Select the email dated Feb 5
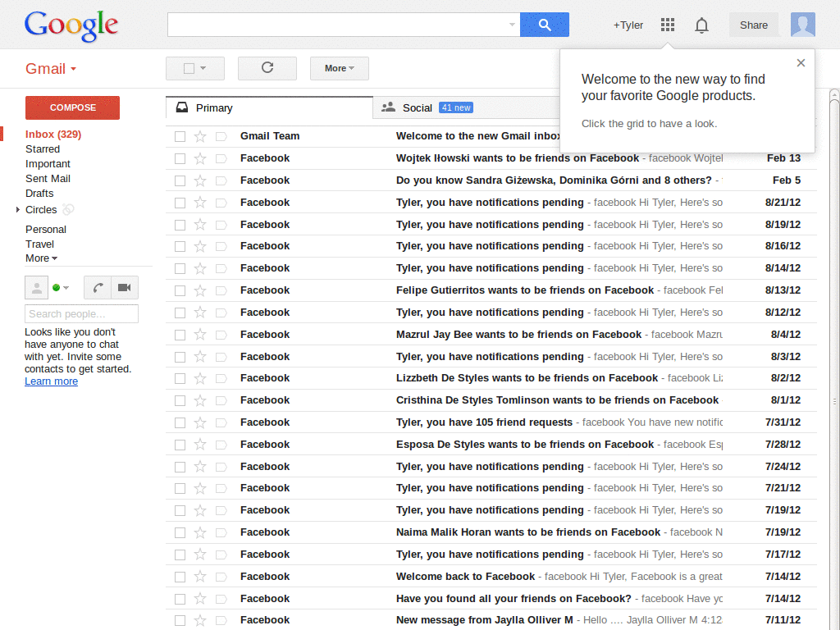This screenshot has height=630, width=840. 180,180
